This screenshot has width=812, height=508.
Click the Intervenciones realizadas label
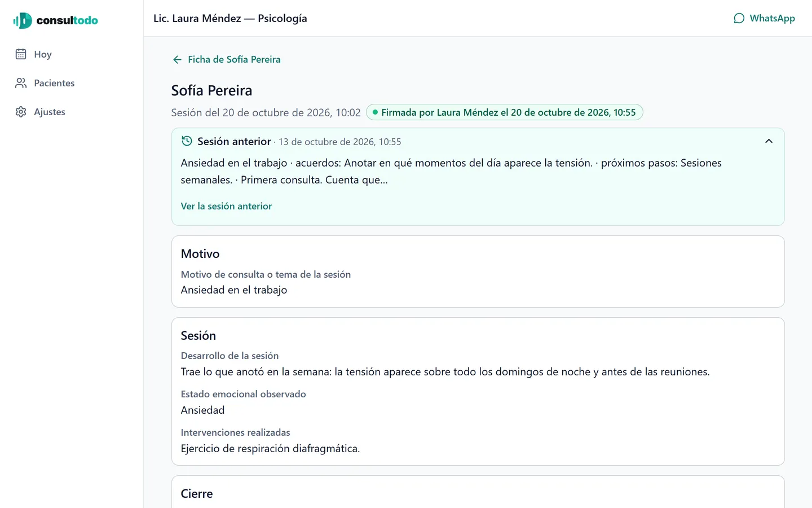tap(235, 432)
